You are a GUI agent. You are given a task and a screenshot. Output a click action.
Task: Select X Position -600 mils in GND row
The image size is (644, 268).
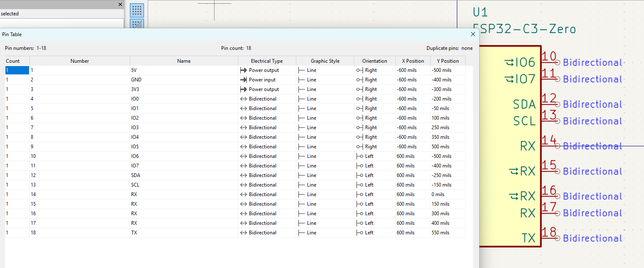[413, 80]
